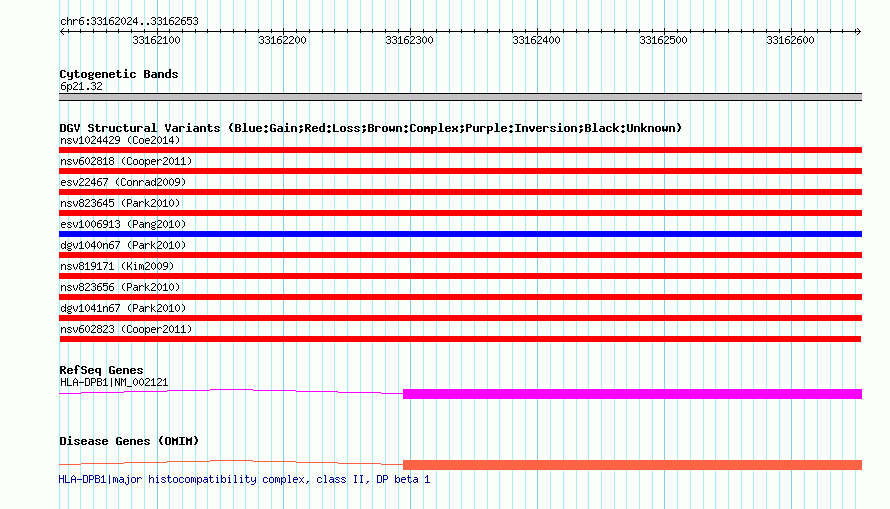890x509 pixels.
Task: Click the right arrow end of the ruler
Action: 858,31
